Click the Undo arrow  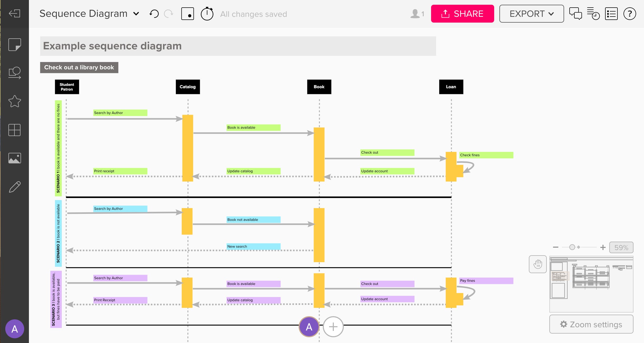155,14
